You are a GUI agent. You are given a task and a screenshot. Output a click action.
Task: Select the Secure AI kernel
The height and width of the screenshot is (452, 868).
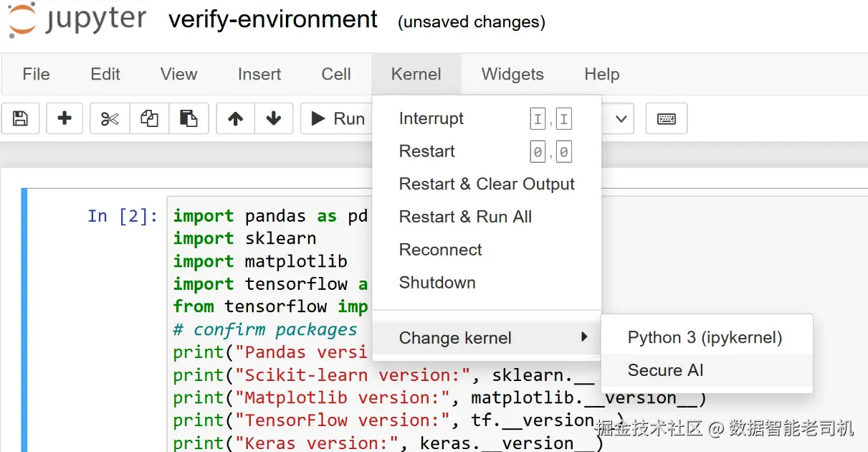click(x=665, y=370)
